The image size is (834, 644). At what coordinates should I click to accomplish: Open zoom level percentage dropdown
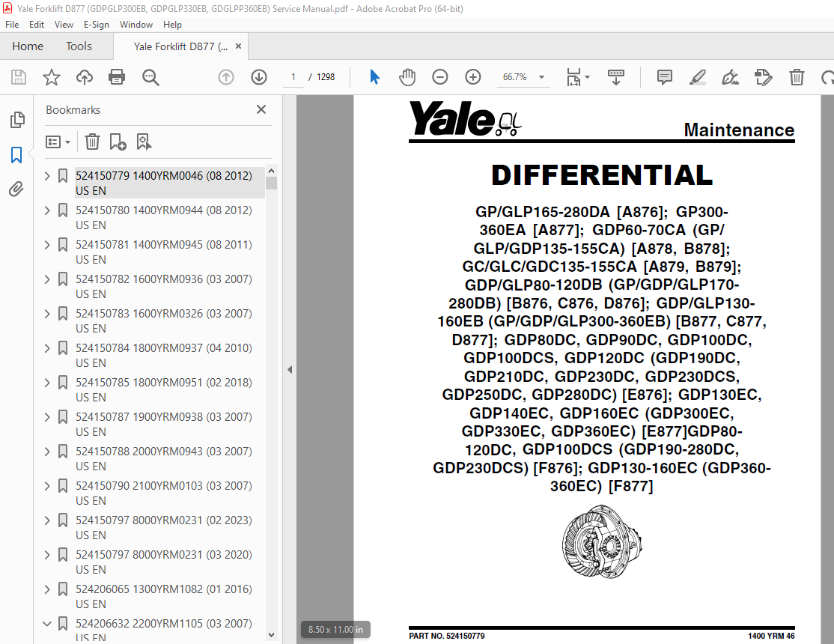541,77
